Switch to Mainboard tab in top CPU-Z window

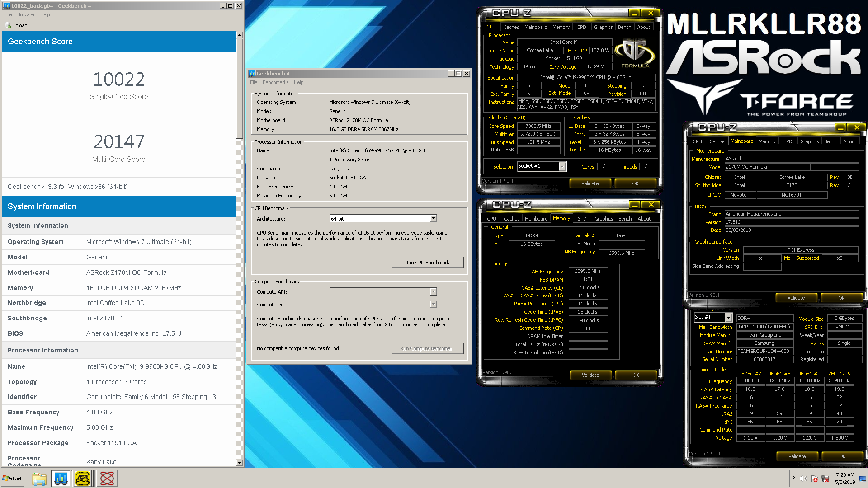coord(536,27)
